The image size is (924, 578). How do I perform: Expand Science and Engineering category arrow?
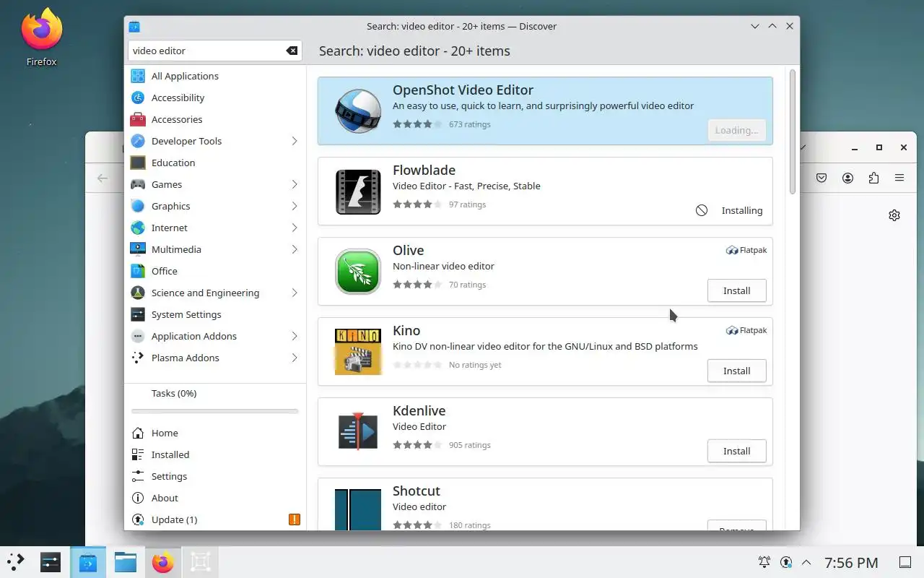click(x=295, y=293)
